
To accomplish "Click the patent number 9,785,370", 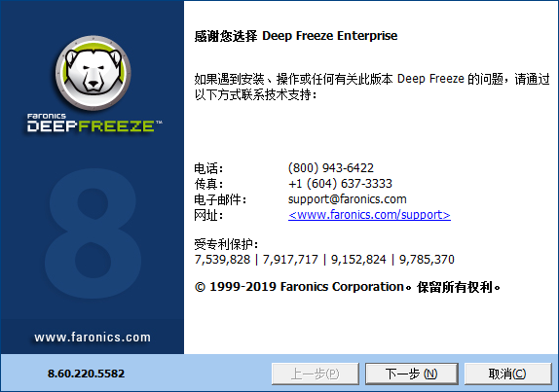I will (427, 259).
